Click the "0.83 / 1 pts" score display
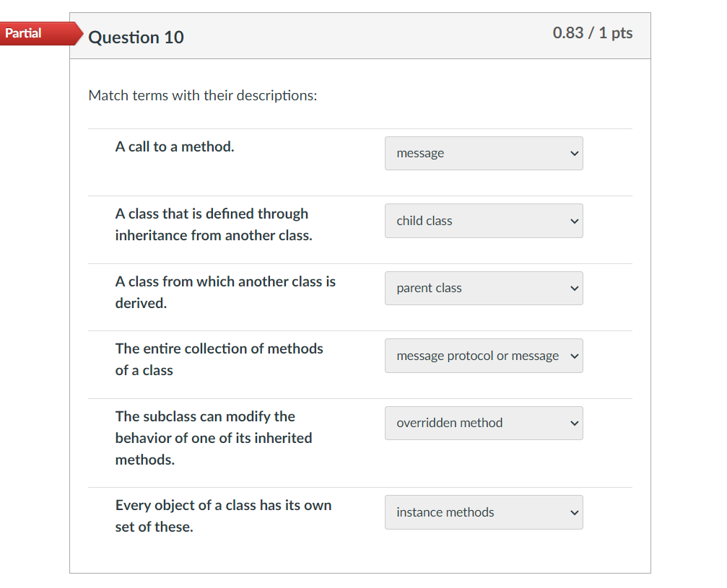727x588 pixels. (x=593, y=32)
